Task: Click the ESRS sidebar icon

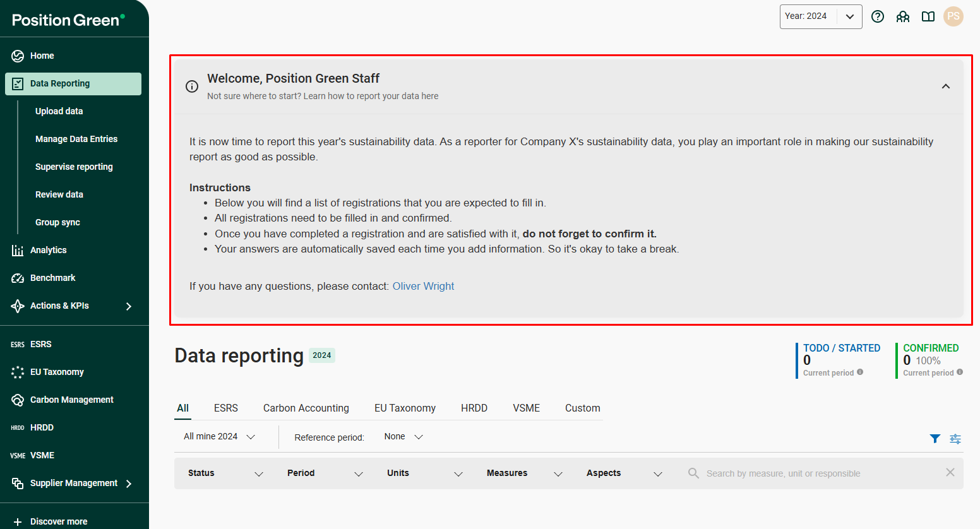Action: (18, 344)
